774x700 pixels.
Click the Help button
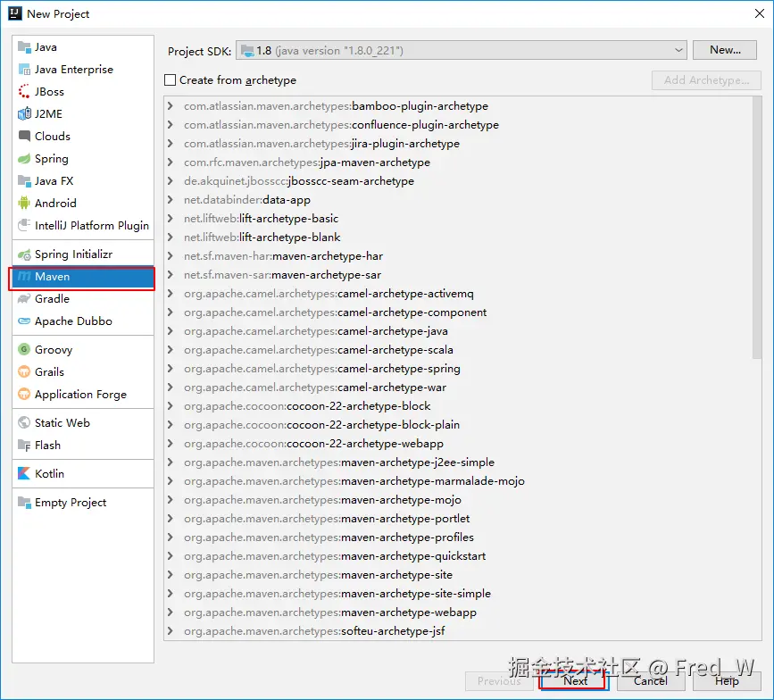tap(727, 680)
